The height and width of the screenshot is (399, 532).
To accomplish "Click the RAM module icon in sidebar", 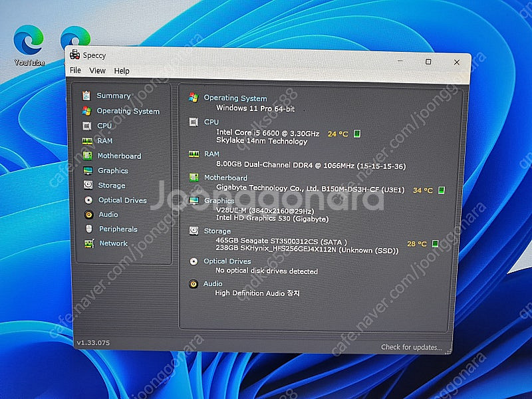I will [86, 141].
